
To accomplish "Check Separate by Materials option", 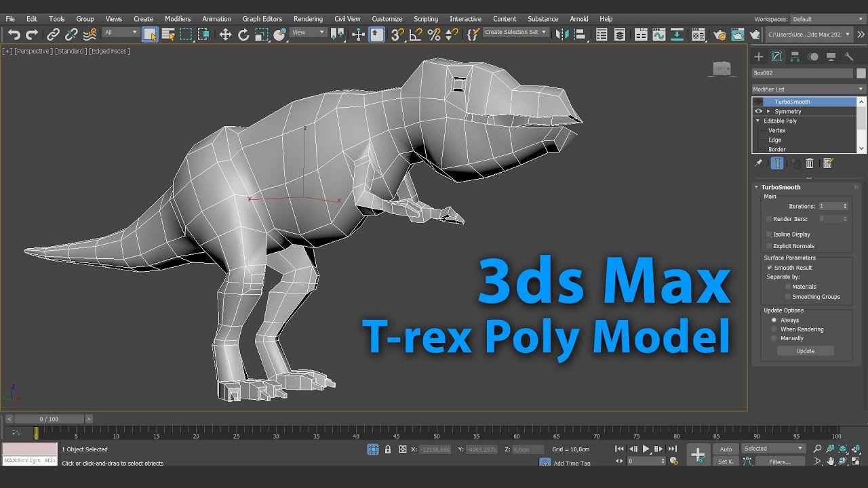I will [x=788, y=287].
